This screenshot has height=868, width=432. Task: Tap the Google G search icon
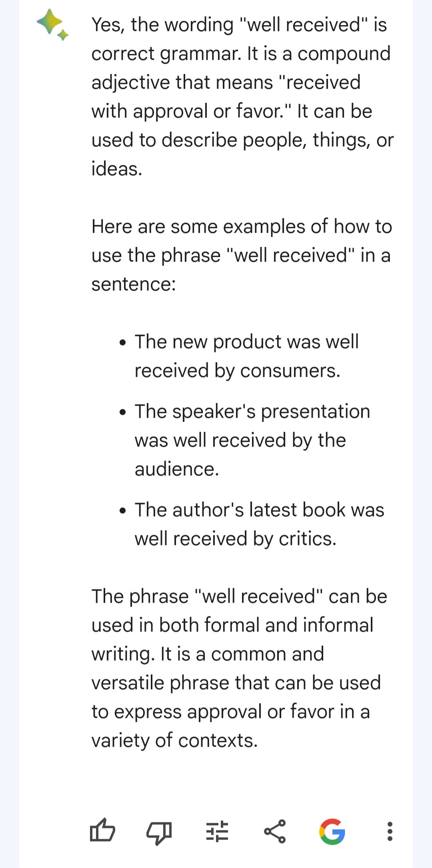(x=332, y=832)
